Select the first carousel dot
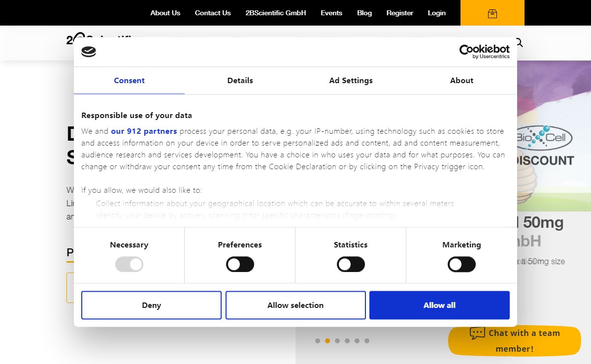591x364 pixels. (318, 341)
